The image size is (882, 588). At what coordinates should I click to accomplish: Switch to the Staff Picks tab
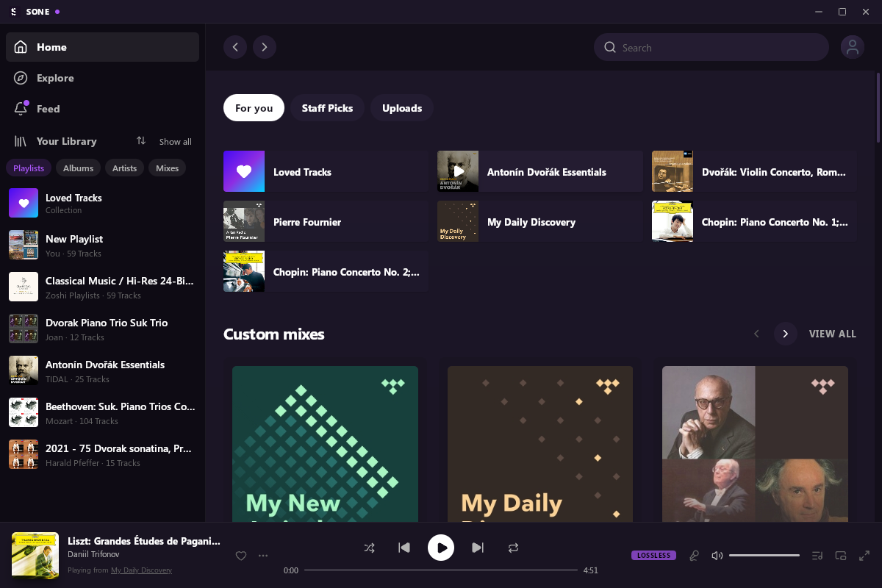pos(327,108)
